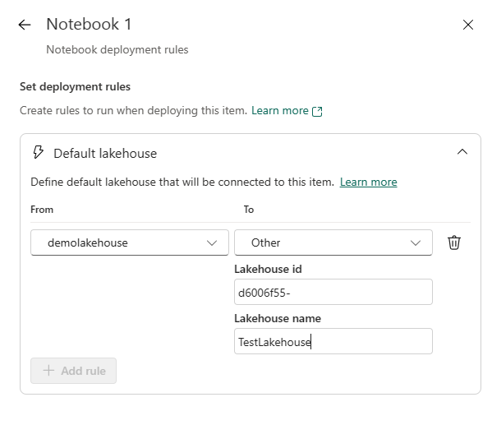Image resolution: width=492 pixels, height=448 pixels.
Task: Open underlined Learn more link about default lakehouse
Action: point(368,182)
